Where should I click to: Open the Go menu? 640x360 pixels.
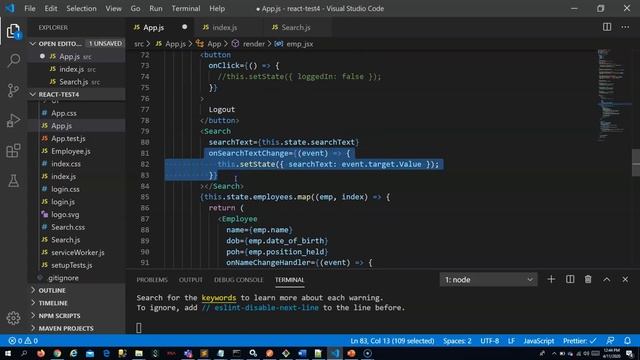coord(135,8)
